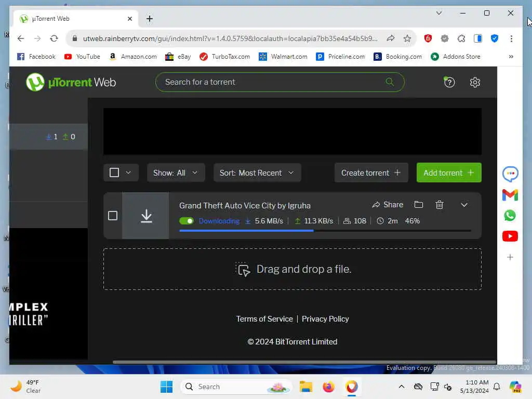Click the browser address bar URL
Image resolution: width=532 pixels, height=399 pixels.
(230, 38)
